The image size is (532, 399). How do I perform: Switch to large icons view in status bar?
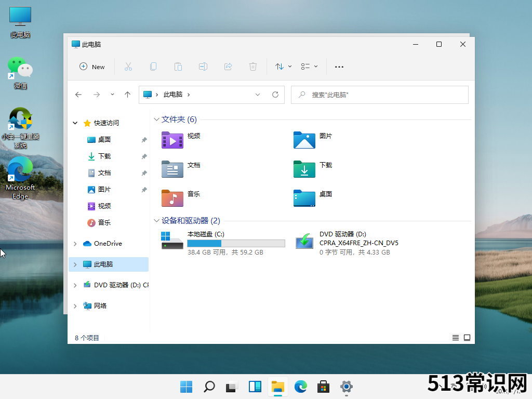click(x=467, y=338)
